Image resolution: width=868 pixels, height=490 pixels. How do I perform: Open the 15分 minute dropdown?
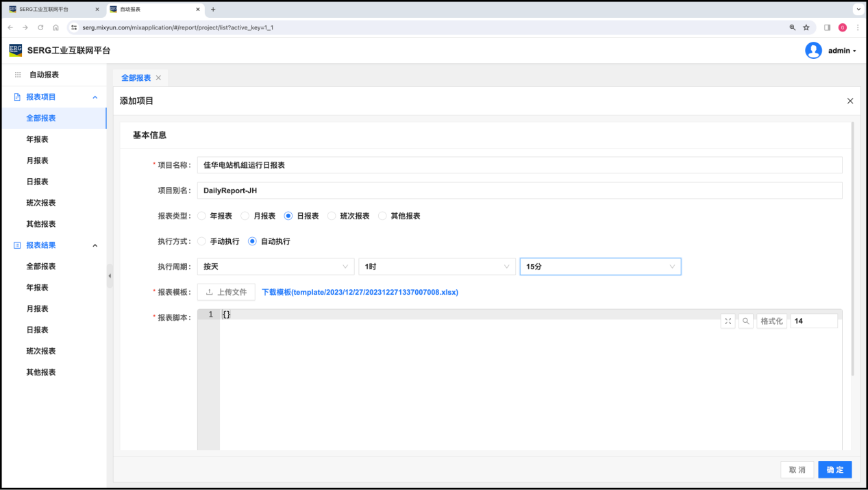[599, 267]
